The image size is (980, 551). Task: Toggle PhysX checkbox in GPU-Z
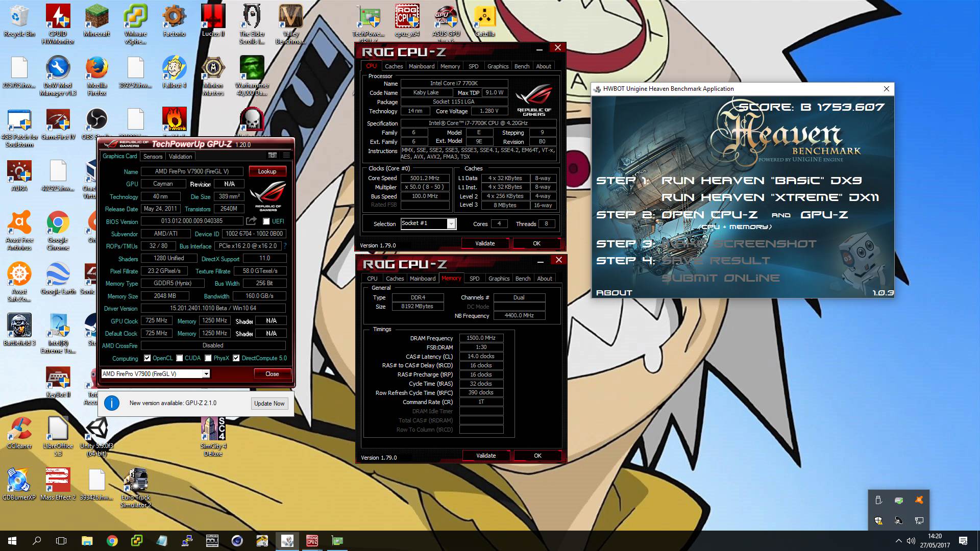[208, 358]
